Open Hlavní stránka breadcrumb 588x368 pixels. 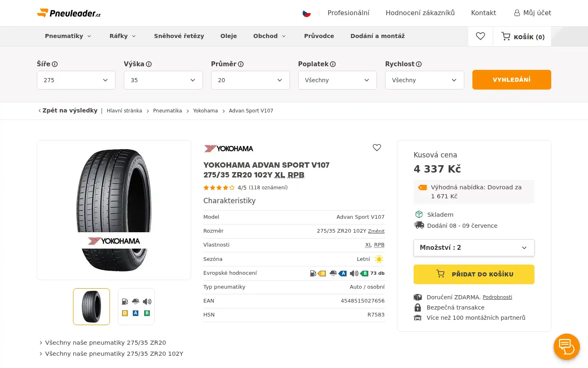pyautogui.click(x=125, y=111)
